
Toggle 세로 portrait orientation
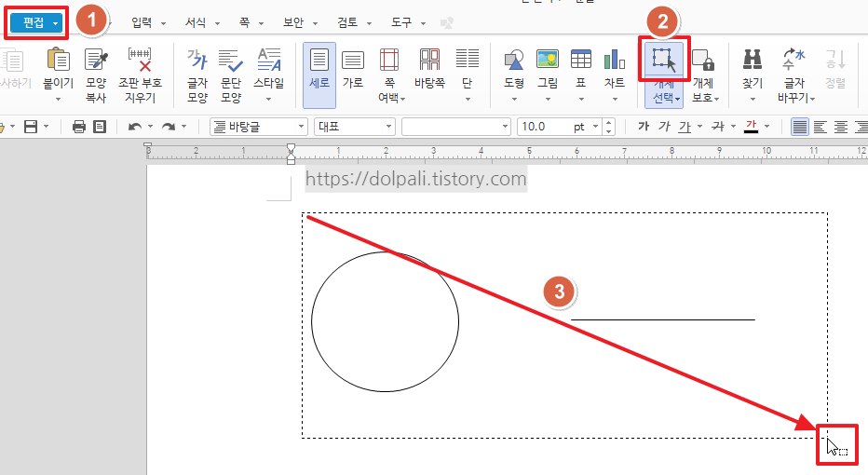point(319,75)
